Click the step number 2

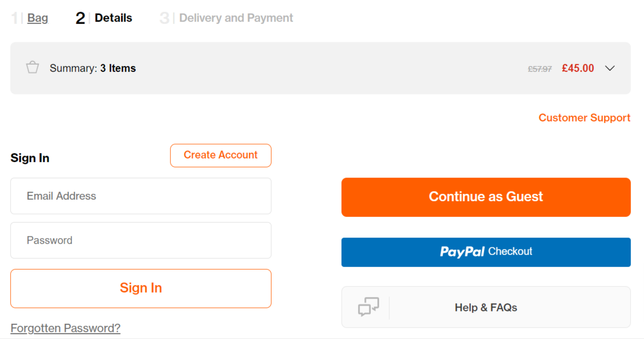(80, 18)
